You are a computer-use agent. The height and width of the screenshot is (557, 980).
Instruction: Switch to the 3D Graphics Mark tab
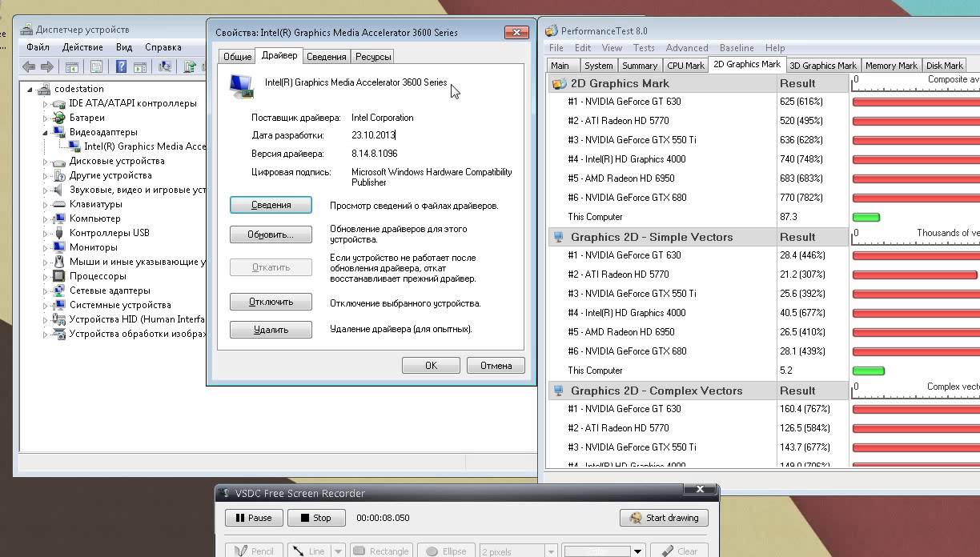(822, 66)
